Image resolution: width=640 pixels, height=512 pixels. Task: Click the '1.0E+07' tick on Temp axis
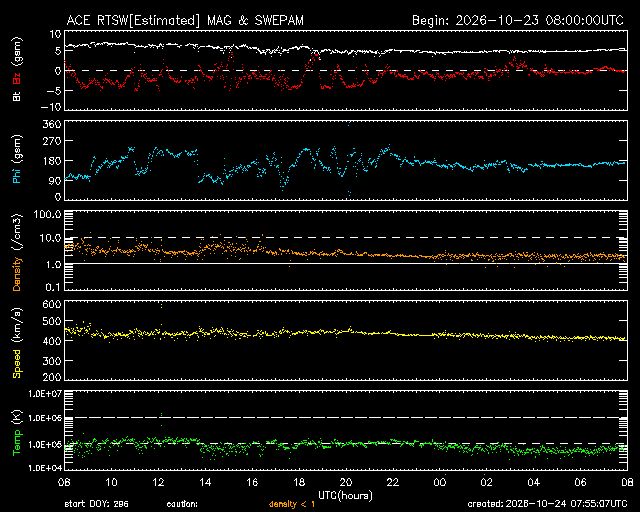tap(45, 394)
